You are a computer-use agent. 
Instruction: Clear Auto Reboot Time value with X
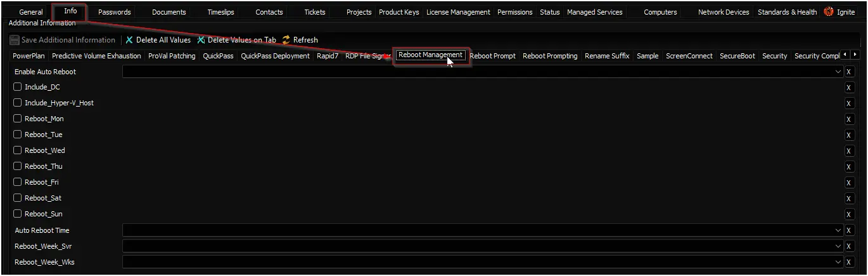[850, 230]
